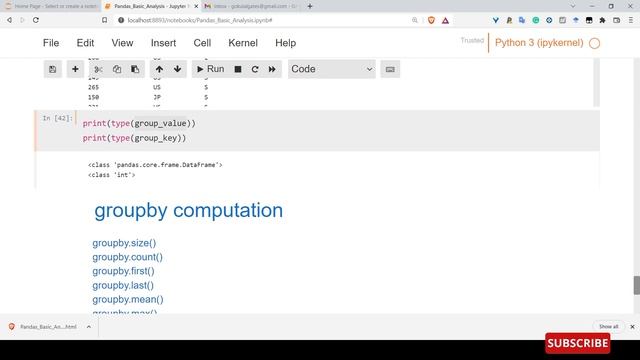The image size is (640, 360).
Task: Click the blue V extension icon
Action: tap(496, 20)
